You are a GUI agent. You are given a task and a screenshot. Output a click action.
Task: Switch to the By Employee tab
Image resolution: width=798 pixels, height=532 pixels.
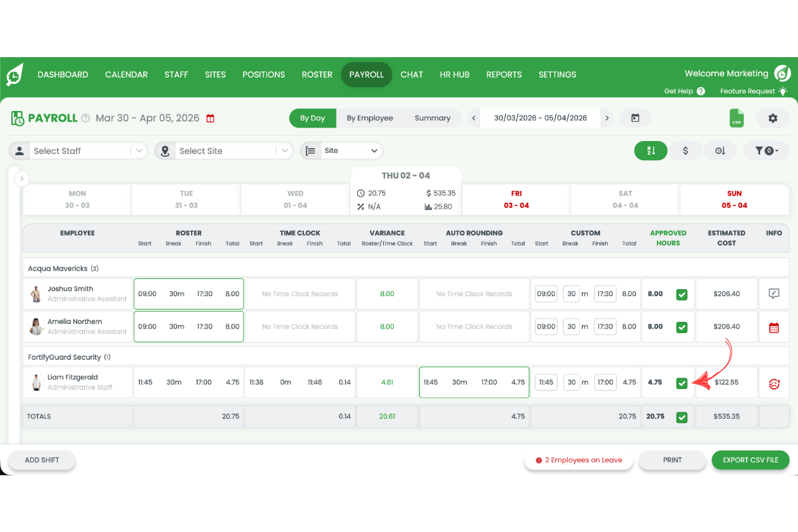[371, 118]
